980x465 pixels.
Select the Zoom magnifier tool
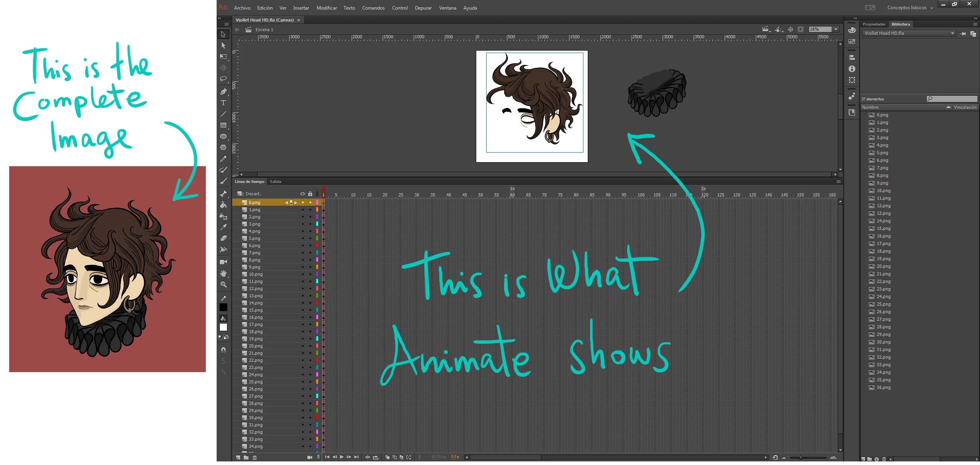coord(223,284)
